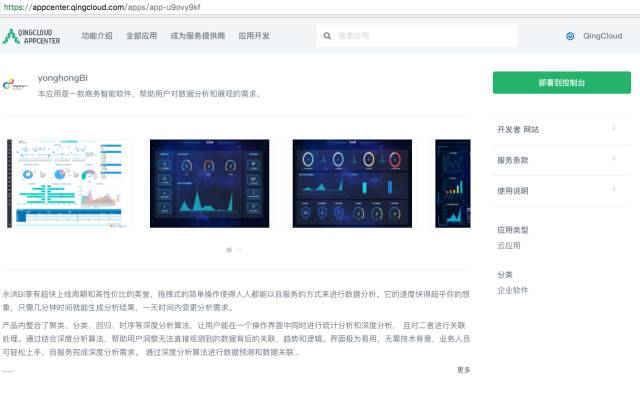Click the 更多 link under the description
640x394 pixels.
pyautogui.click(x=464, y=370)
